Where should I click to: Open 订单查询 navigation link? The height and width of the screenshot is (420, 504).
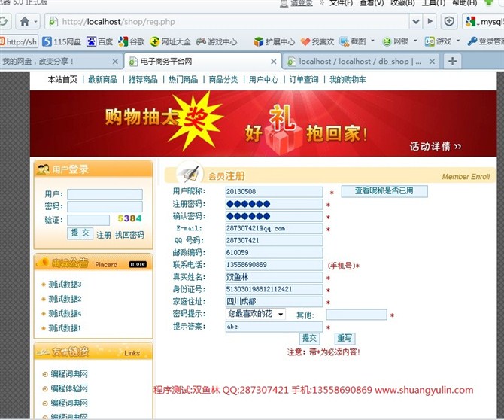click(304, 80)
